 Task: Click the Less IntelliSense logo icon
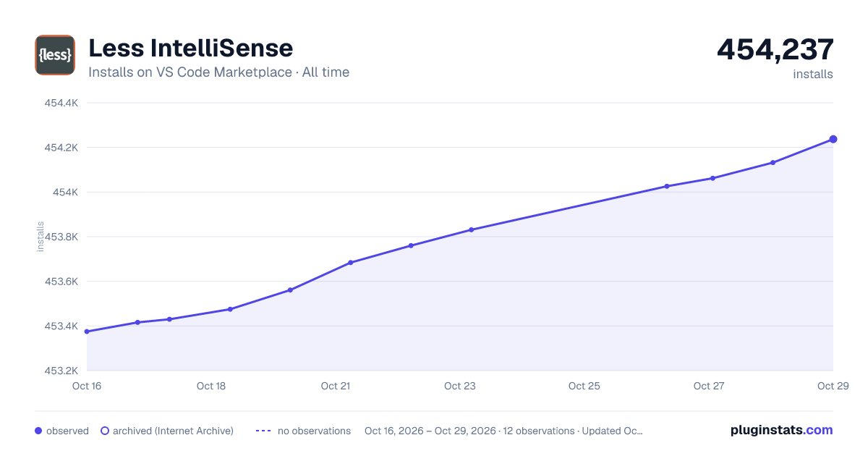point(55,55)
